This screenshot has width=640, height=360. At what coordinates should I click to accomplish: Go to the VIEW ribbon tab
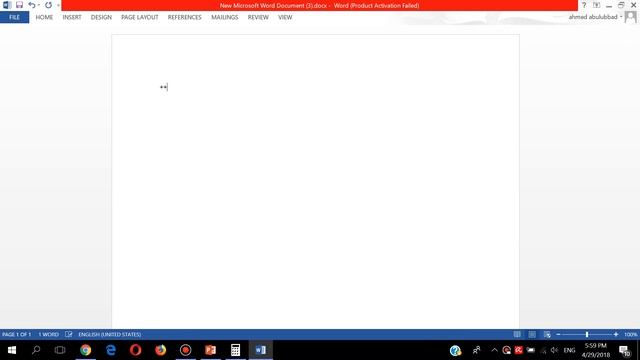click(285, 17)
